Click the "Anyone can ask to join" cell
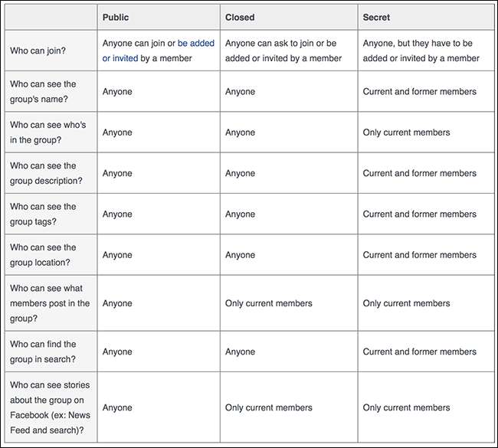 tap(283, 51)
